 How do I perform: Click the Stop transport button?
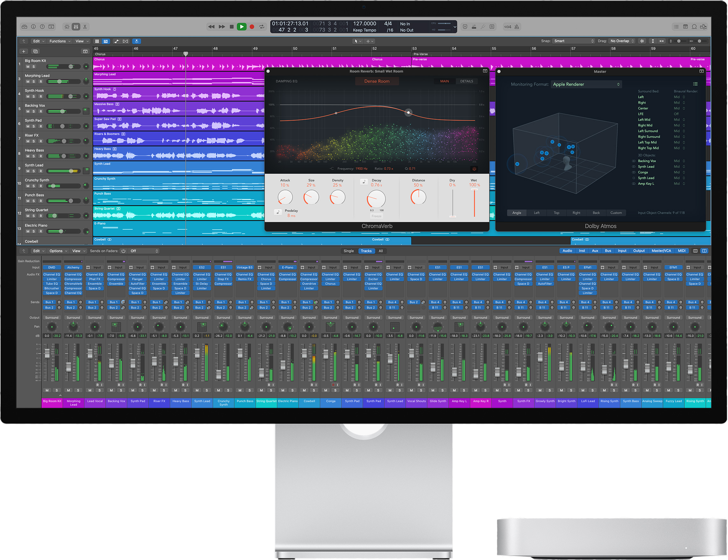tap(232, 27)
